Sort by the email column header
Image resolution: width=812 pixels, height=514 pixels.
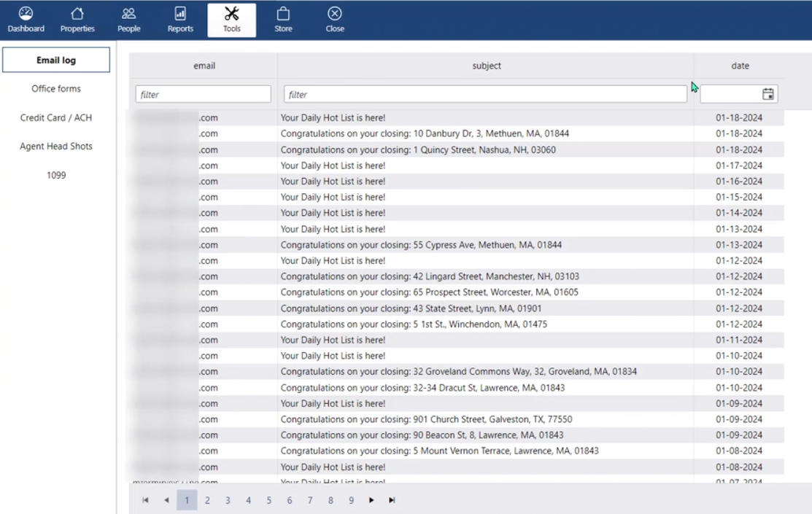204,66
